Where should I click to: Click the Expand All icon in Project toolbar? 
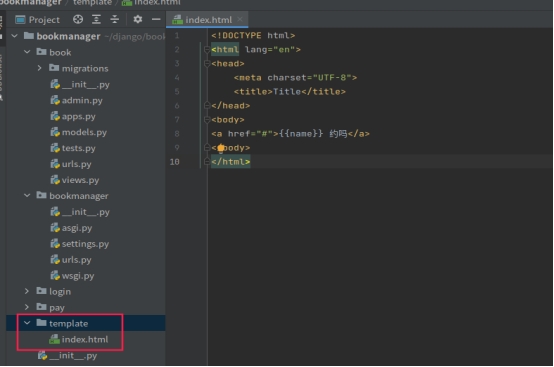pos(96,19)
